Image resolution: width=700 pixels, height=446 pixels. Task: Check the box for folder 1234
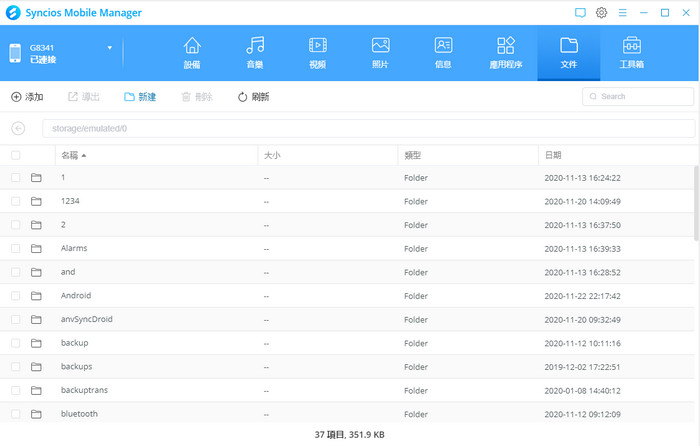pos(16,201)
